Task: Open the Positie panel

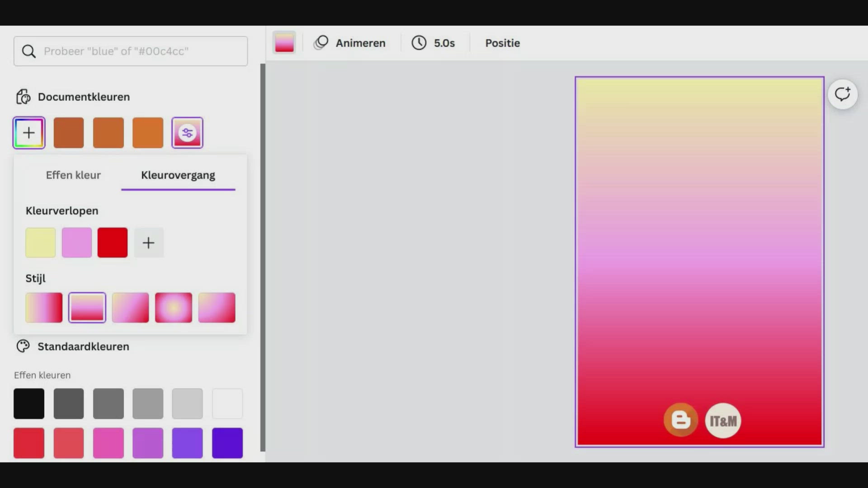Action: pos(503,43)
